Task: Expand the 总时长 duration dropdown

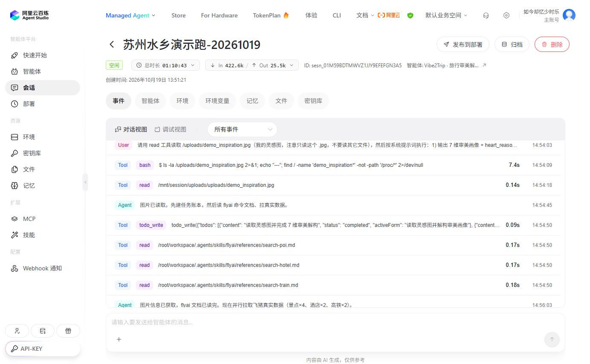Action: tap(165, 65)
